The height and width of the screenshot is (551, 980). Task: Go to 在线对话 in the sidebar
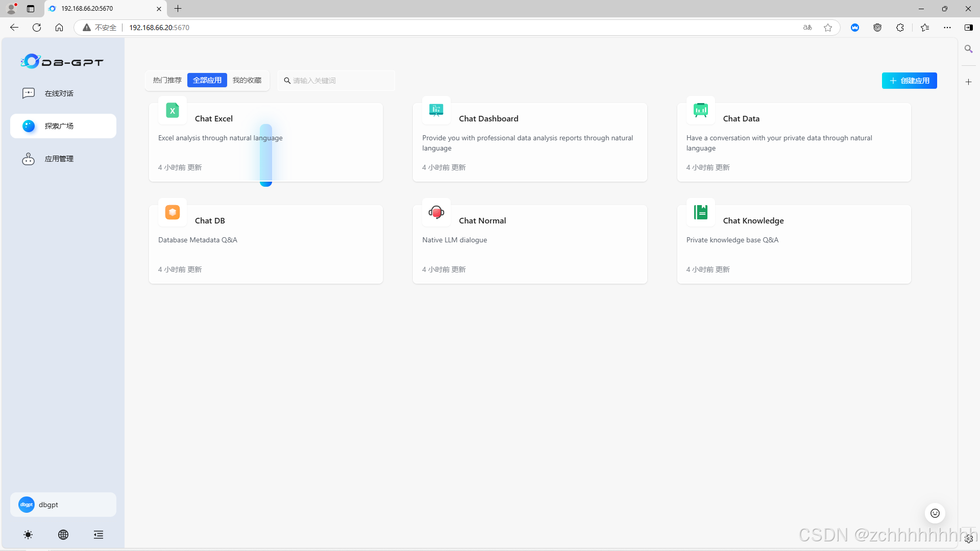tap(59, 93)
